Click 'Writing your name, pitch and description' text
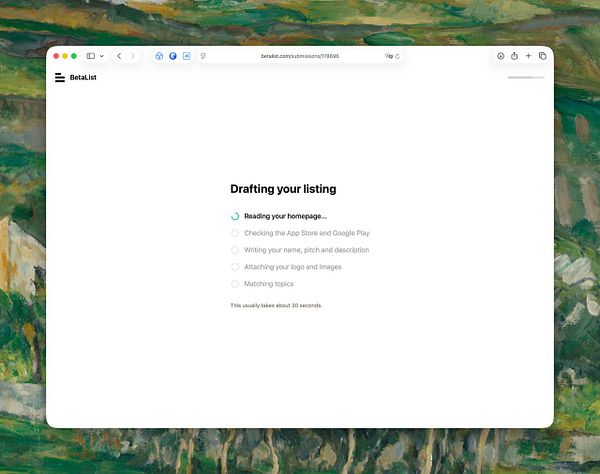 (x=307, y=250)
